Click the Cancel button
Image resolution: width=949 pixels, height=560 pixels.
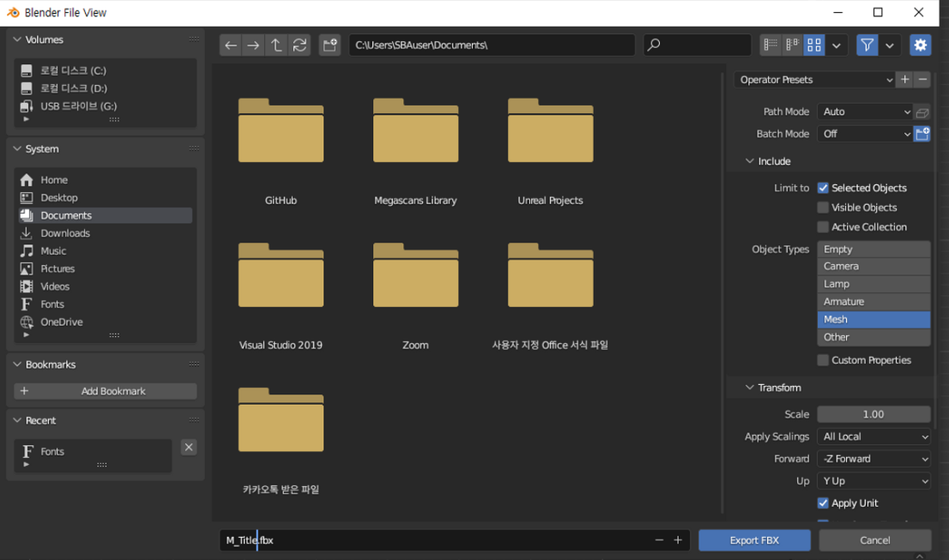coord(875,540)
